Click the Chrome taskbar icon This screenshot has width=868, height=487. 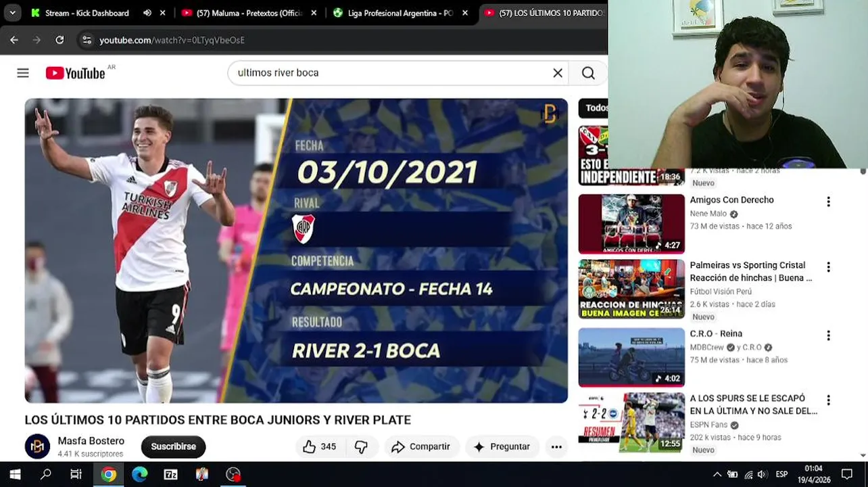click(108, 474)
